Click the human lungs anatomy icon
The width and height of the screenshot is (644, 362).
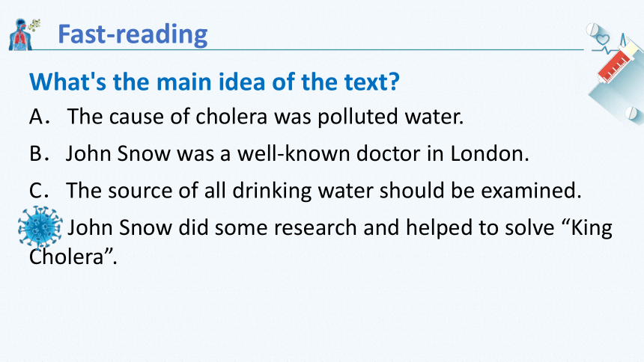click(19, 35)
